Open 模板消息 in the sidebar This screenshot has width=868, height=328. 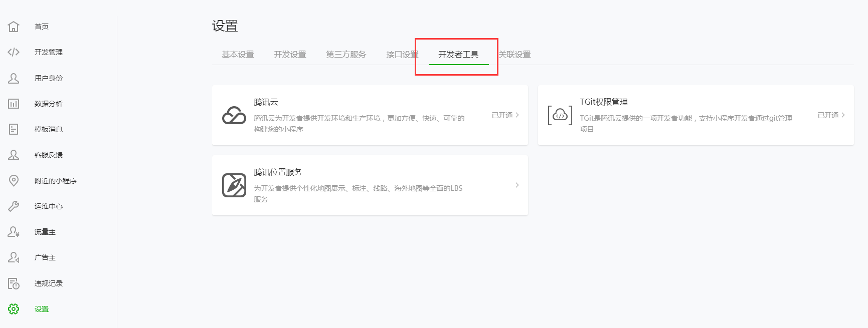pos(49,129)
